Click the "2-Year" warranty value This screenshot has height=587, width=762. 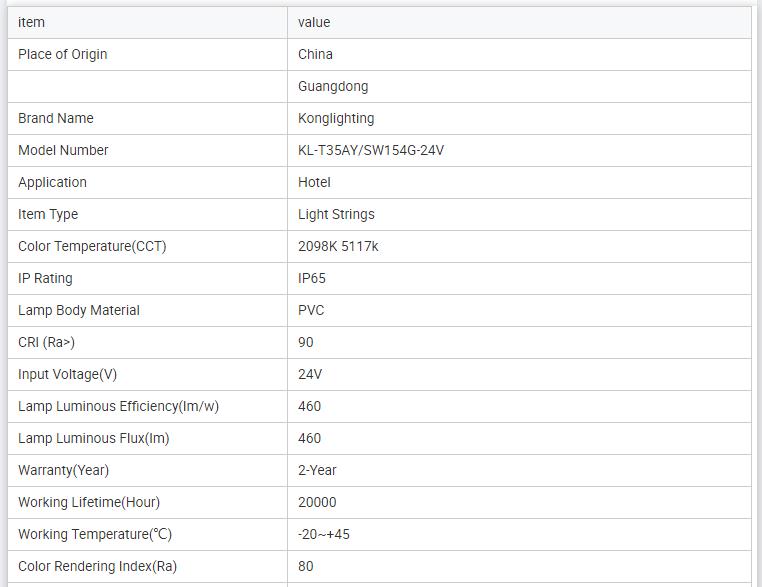pos(317,470)
